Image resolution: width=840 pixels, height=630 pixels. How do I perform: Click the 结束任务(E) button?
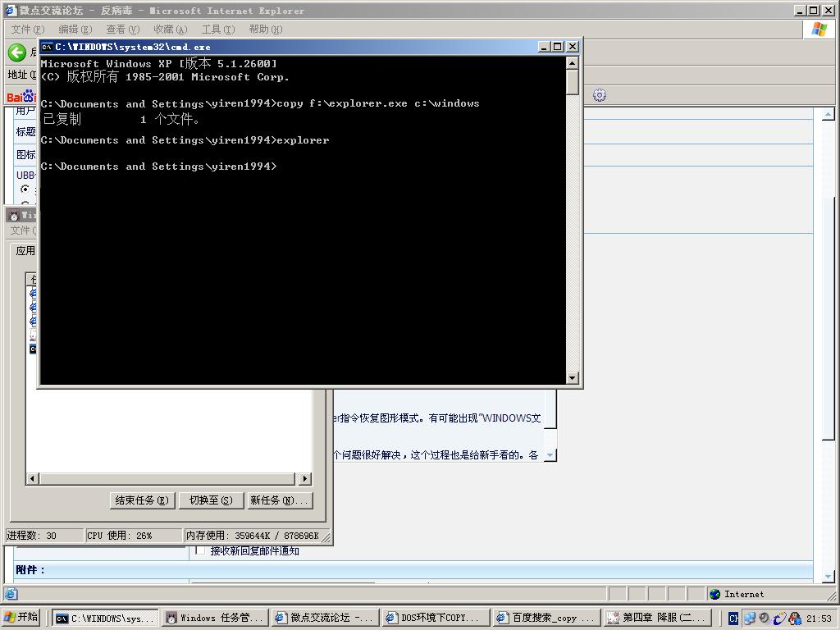click(142, 500)
